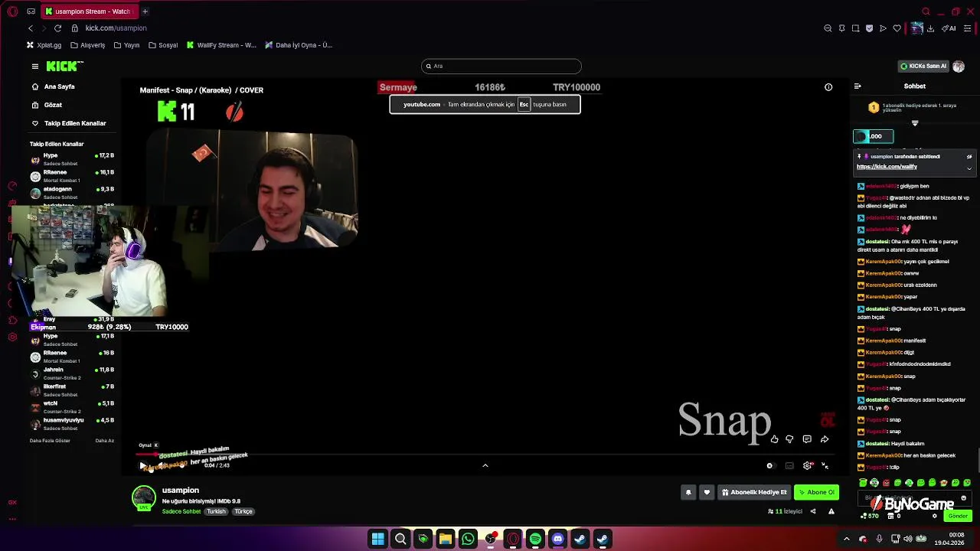Viewport: 980px width, 551px height.
Task: Report the stream with warning icon
Action: [831, 511]
